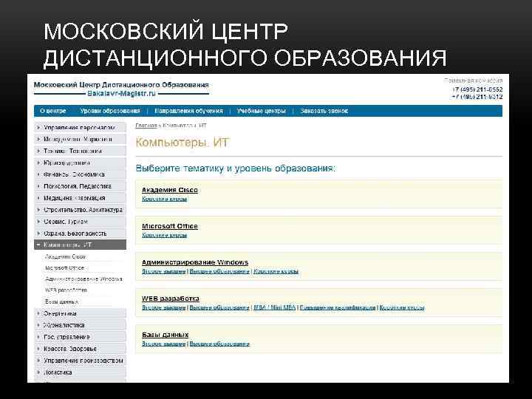This screenshot has height=399, width=532.
Task: Expand the Медицина. Фармация sidebar arrow
Action: coord(38,198)
